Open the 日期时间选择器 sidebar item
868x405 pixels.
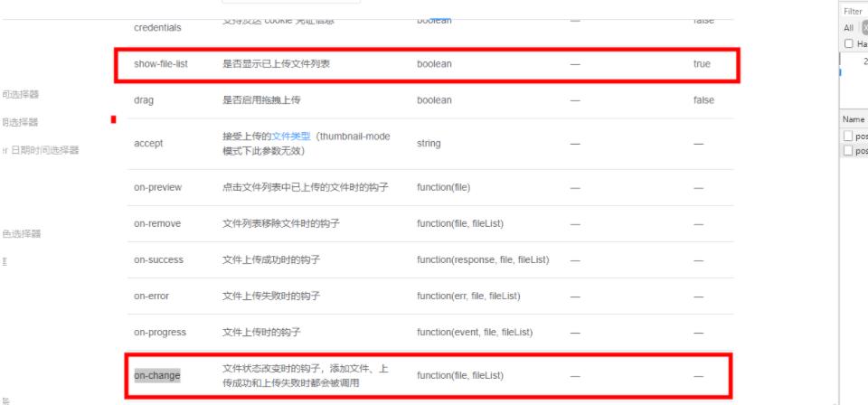click(x=43, y=150)
